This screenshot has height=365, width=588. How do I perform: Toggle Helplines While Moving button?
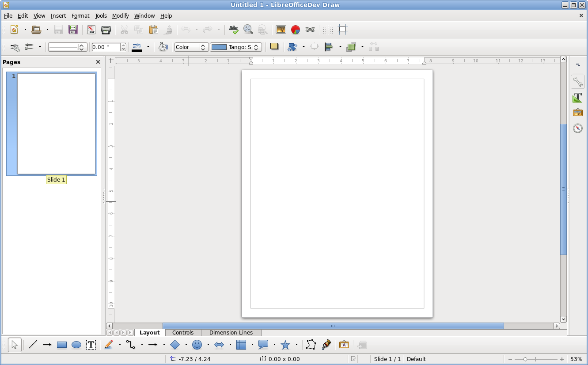point(343,30)
